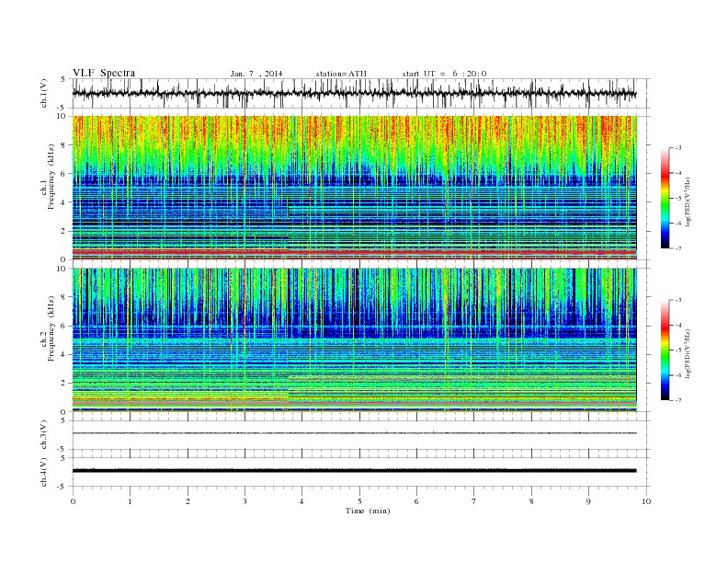Click the ch.1 colorbar 'log(PSD)(V²/Hz)' label

point(688,201)
